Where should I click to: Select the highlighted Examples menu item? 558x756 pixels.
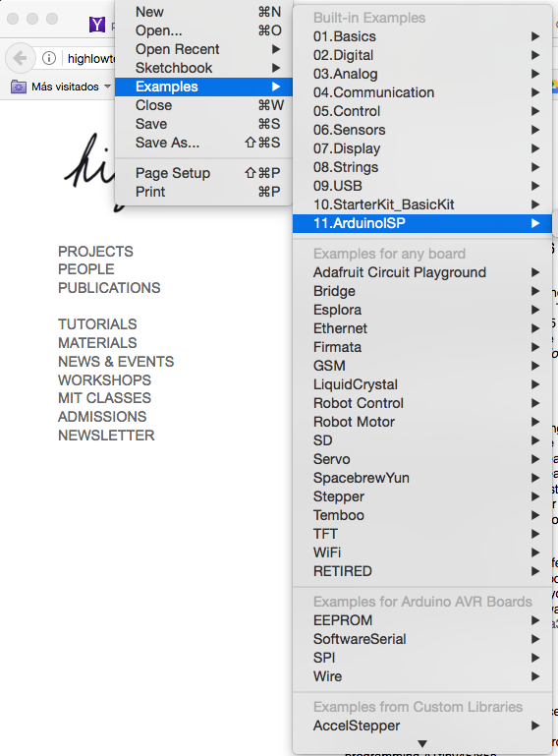(203, 87)
